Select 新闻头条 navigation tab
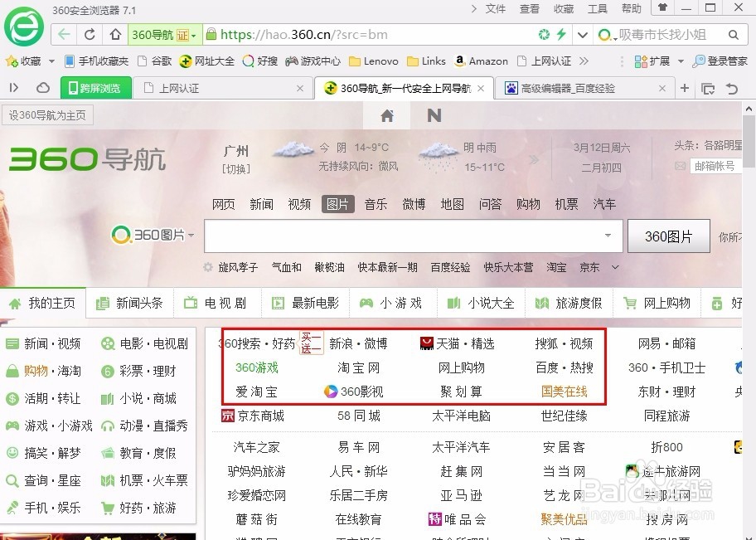756x540 pixels. [129, 303]
